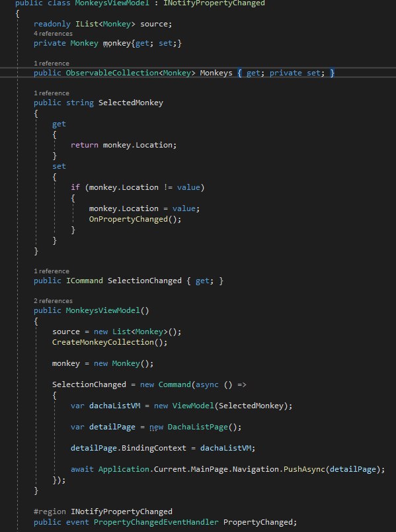The image size is (396, 532).
Task: Click the "if" keyword
Action: 75,188
